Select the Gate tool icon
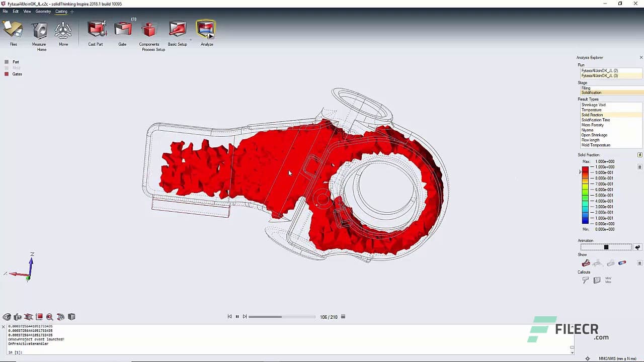Viewport: 644px width, 362px height. (x=122, y=30)
